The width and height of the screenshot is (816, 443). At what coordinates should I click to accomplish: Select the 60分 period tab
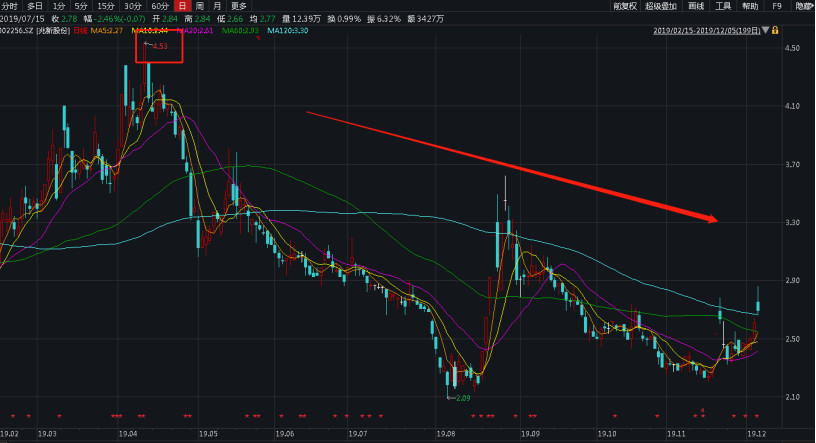point(159,6)
